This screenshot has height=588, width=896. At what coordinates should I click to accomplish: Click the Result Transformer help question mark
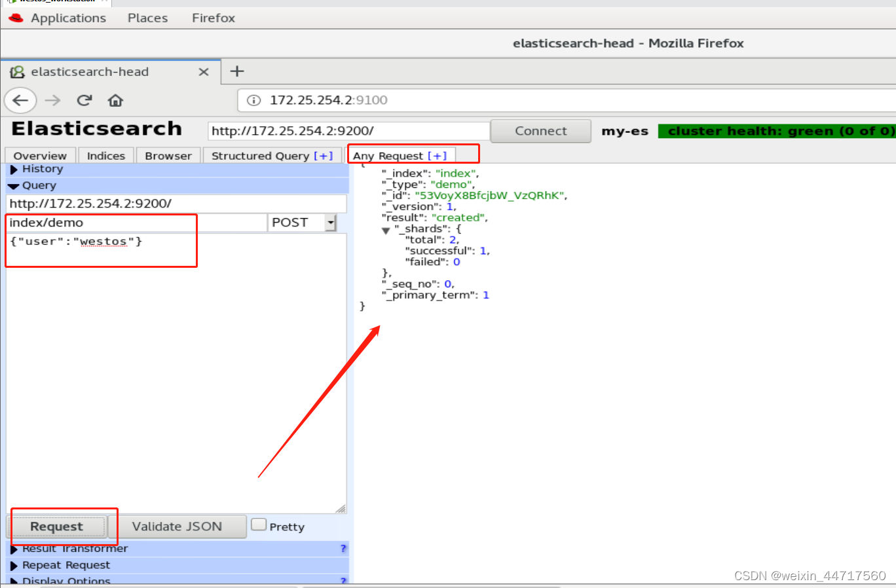(343, 549)
